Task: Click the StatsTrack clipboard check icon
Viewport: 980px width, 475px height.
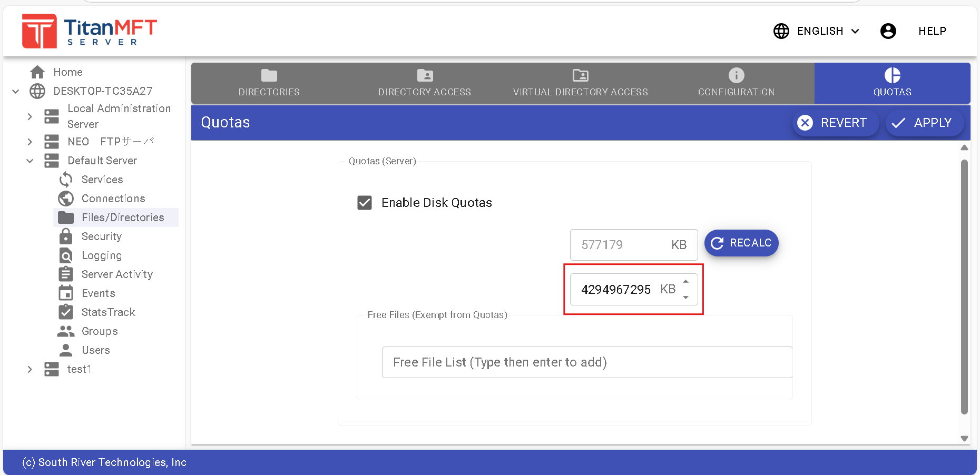Action: [66, 312]
